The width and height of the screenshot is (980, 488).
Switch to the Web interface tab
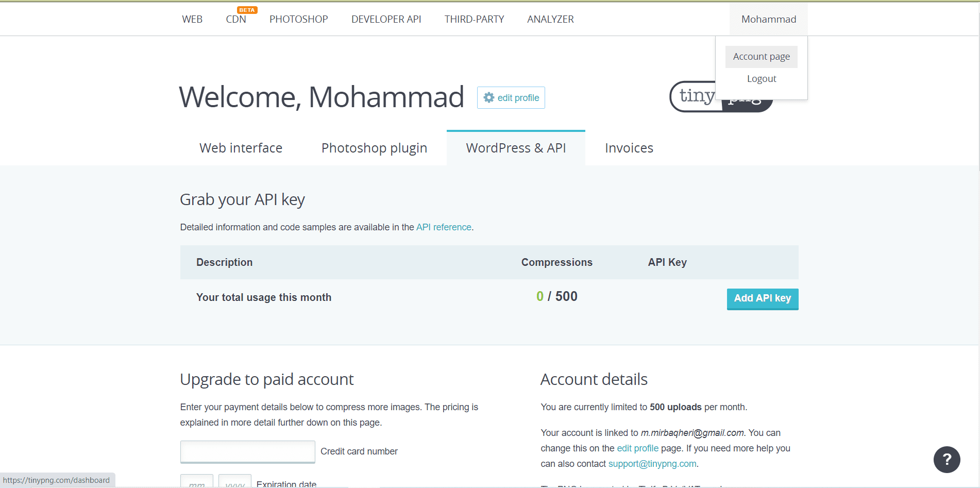point(241,148)
